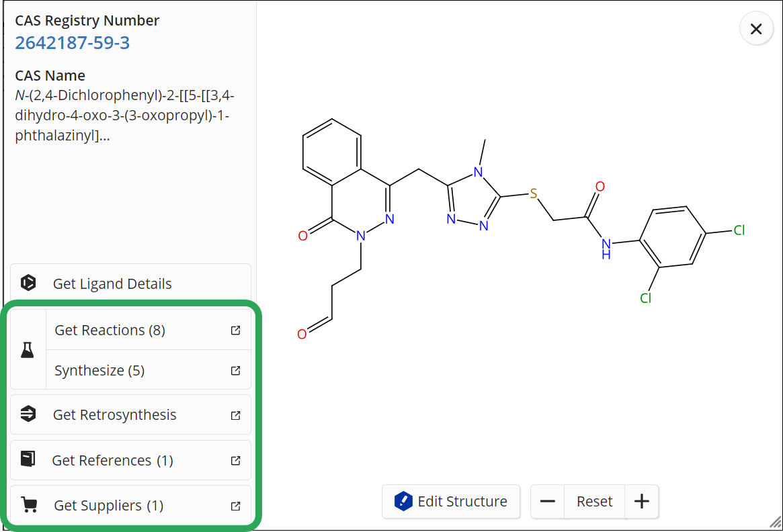Click the resize handle at panel corner
This screenshot has width=783, height=532.
[x=775, y=523]
